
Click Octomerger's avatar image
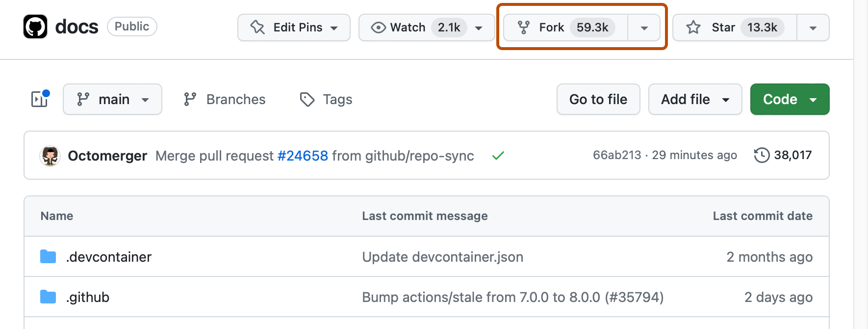tap(50, 156)
